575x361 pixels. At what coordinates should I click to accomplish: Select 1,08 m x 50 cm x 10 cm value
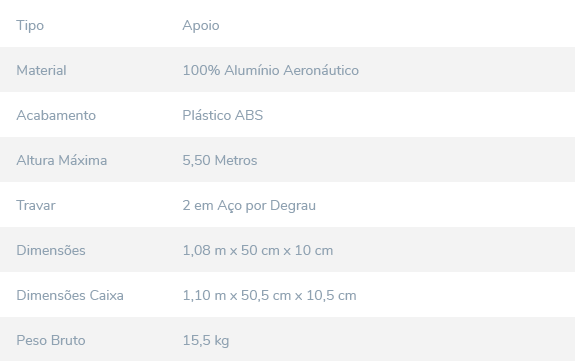tap(258, 250)
